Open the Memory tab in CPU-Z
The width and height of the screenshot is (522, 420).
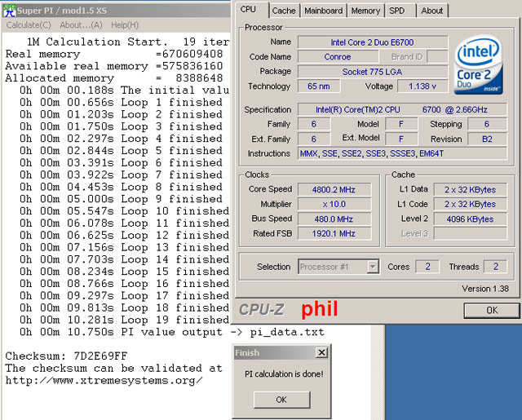(365, 11)
